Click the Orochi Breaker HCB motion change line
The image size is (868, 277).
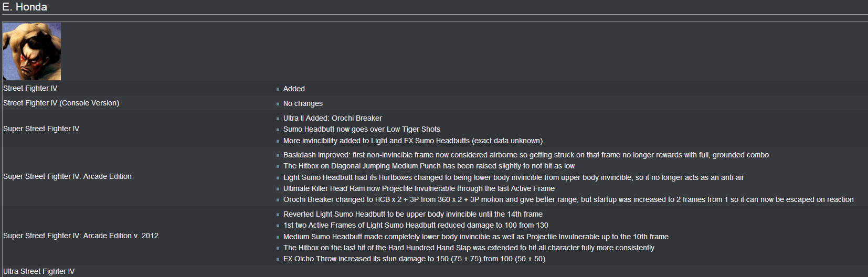[568, 199]
